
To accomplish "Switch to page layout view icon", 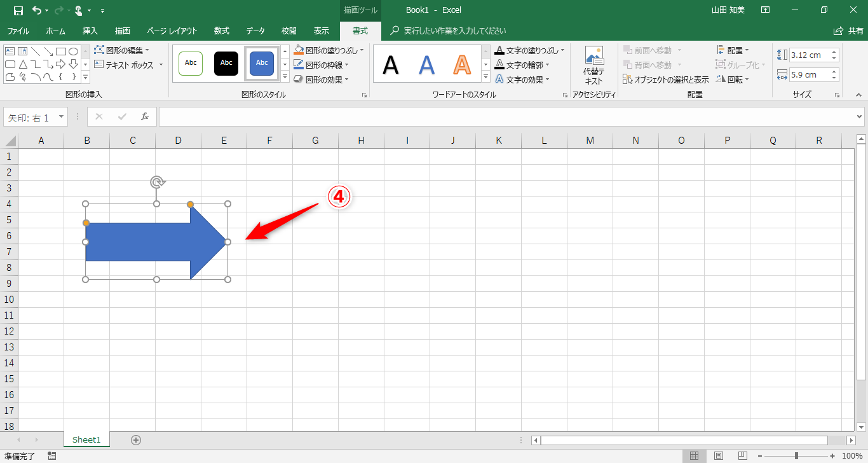I will pos(718,456).
